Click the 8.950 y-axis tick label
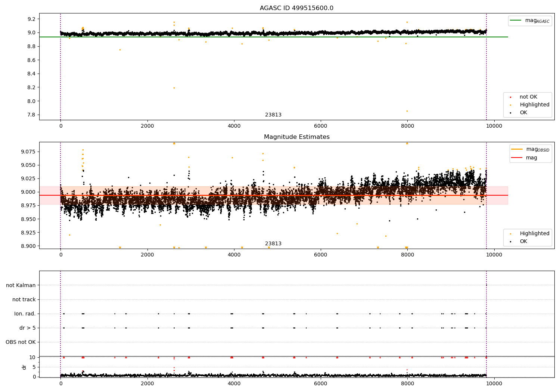The height and width of the screenshot is (392, 560). point(28,219)
